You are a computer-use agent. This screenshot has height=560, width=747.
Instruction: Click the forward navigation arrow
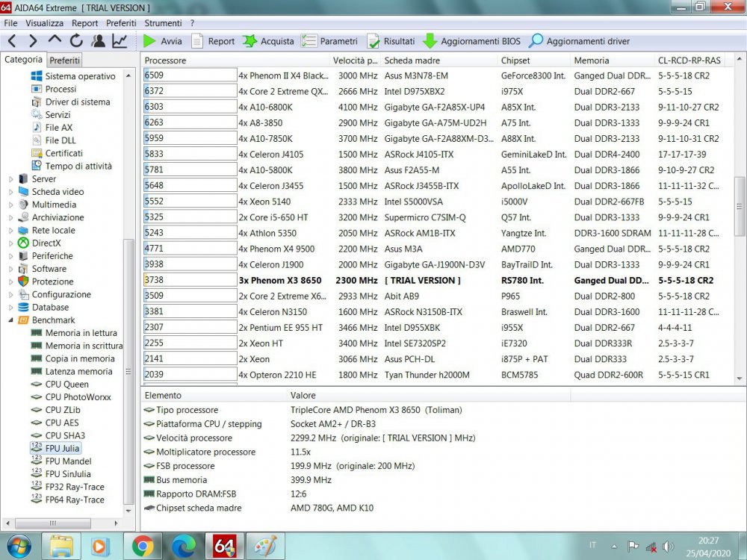point(34,41)
